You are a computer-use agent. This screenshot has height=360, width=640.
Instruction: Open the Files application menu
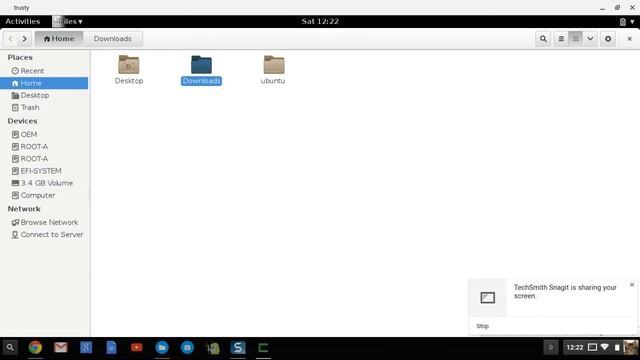[68, 21]
